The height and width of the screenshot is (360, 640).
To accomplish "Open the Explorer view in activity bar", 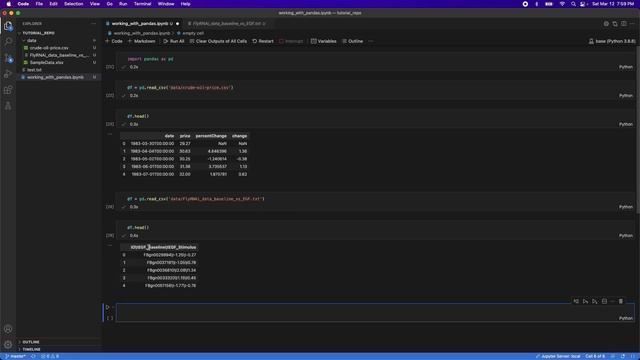I will (x=8, y=26).
